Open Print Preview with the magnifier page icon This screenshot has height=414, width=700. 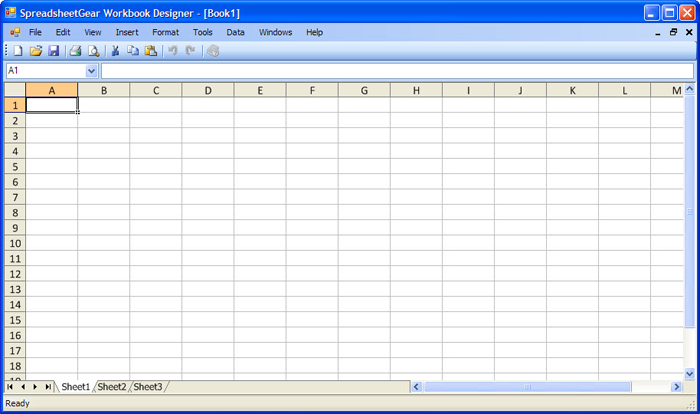click(93, 51)
